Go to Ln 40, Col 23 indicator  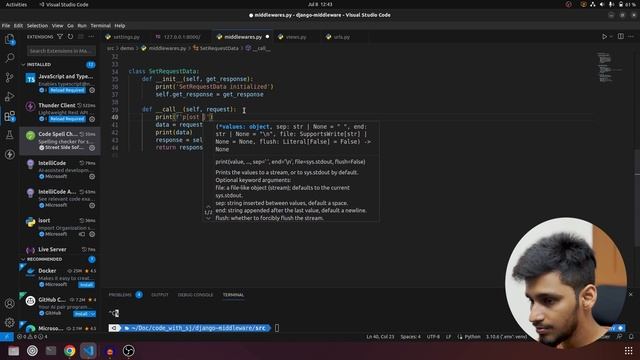click(x=380, y=337)
